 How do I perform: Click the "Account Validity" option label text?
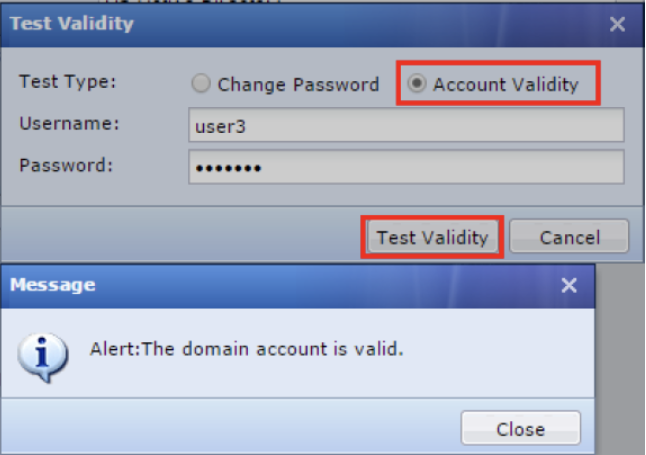pos(505,85)
